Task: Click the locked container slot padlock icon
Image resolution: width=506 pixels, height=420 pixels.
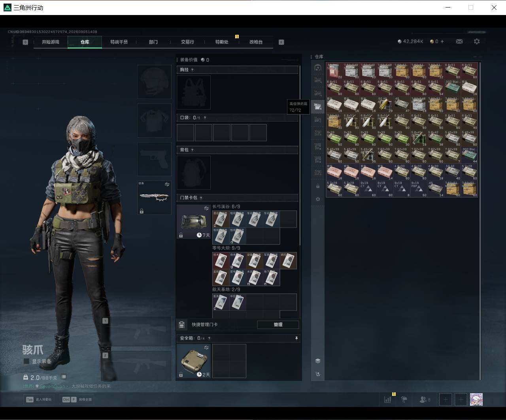Action: coord(317,186)
